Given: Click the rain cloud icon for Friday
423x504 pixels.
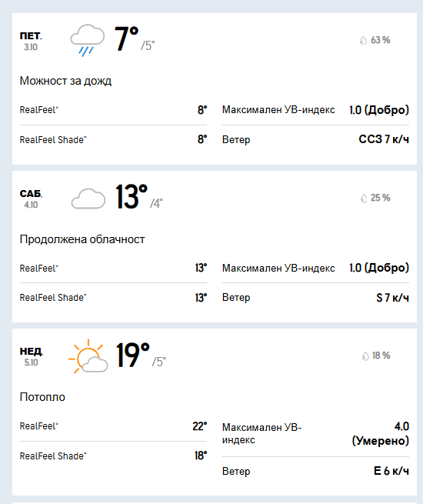Looking at the screenshot, I should (x=88, y=40).
